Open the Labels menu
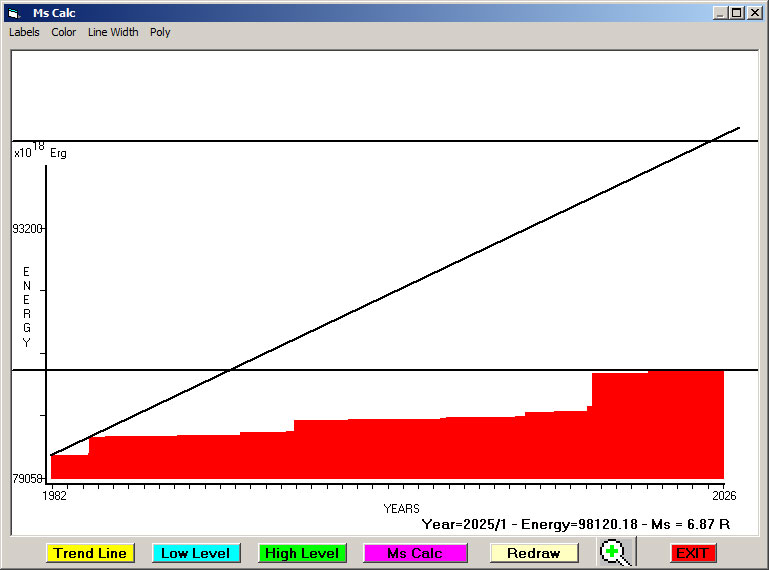The image size is (769, 570). tap(24, 32)
